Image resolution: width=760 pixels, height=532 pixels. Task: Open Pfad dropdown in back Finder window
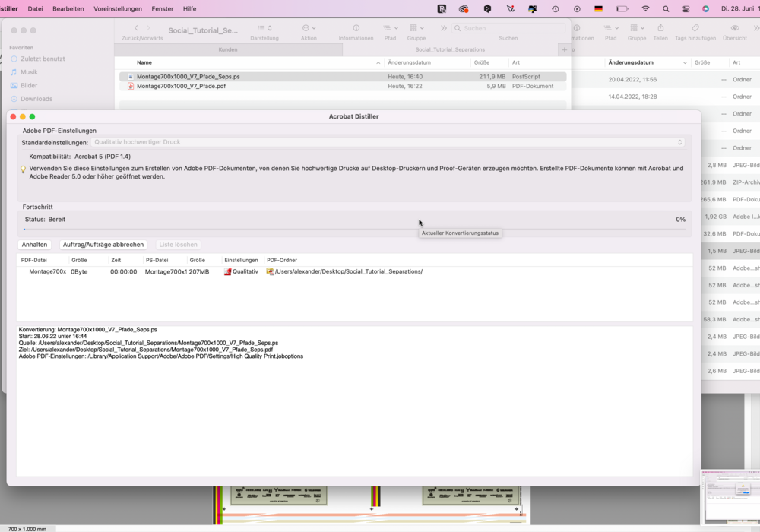(611, 28)
